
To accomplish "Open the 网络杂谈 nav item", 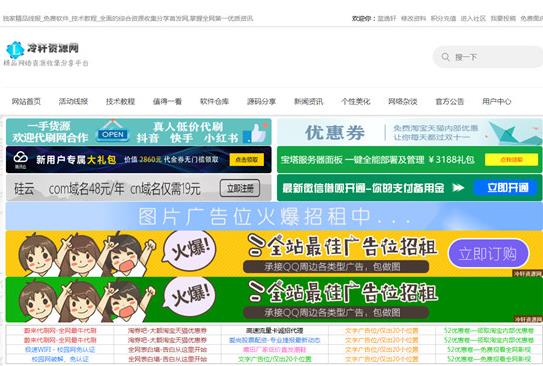I will (x=403, y=101).
